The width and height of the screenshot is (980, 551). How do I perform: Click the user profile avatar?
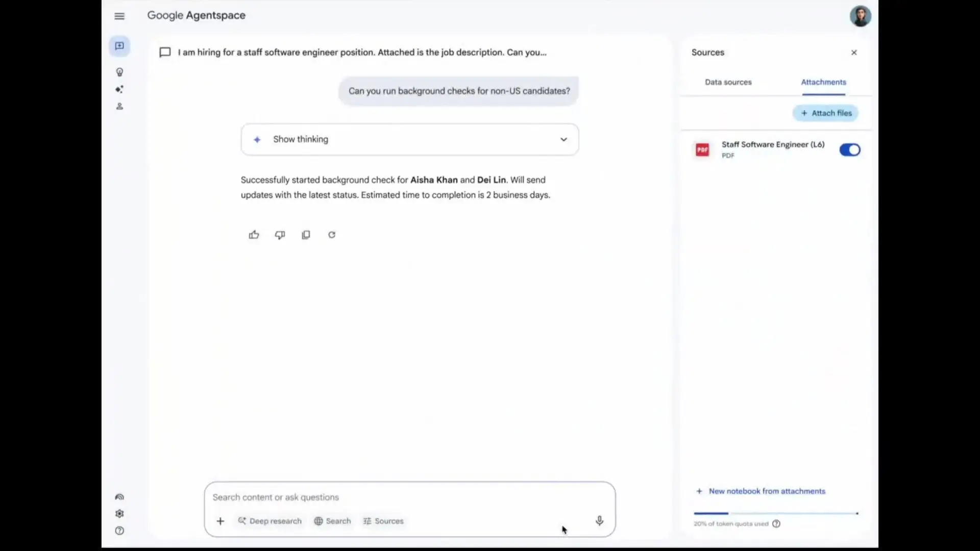[861, 16]
